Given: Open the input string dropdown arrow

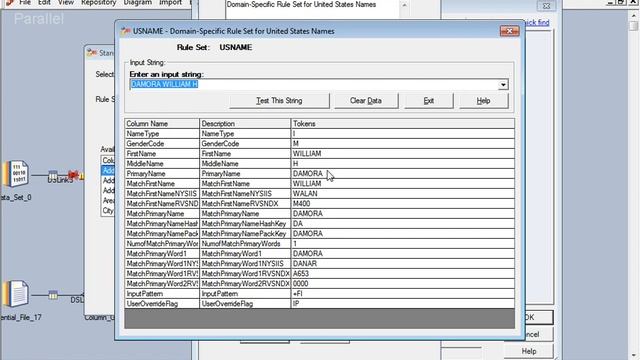Looking at the screenshot, I should click(503, 84).
